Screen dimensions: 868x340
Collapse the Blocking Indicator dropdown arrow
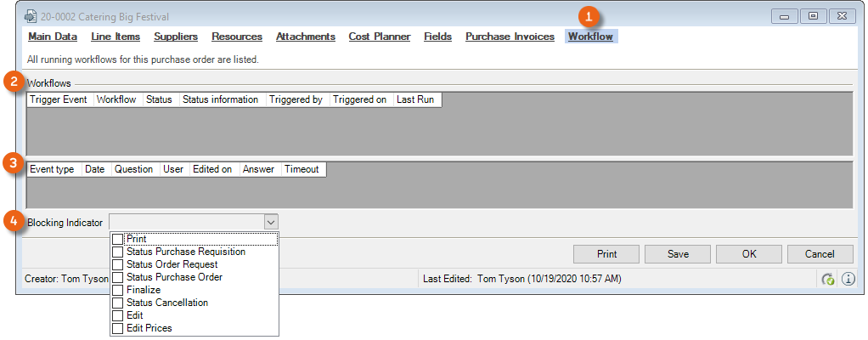pyautogui.click(x=270, y=223)
